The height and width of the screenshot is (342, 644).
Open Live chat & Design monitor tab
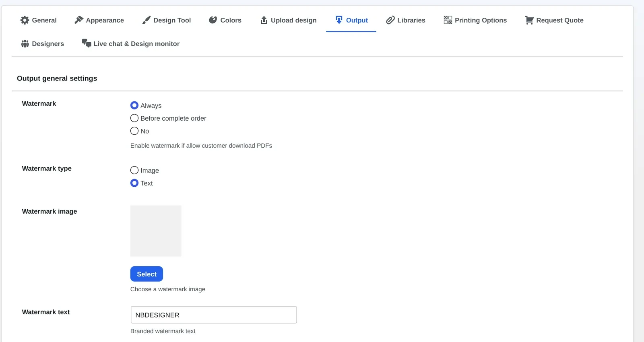tap(131, 43)
